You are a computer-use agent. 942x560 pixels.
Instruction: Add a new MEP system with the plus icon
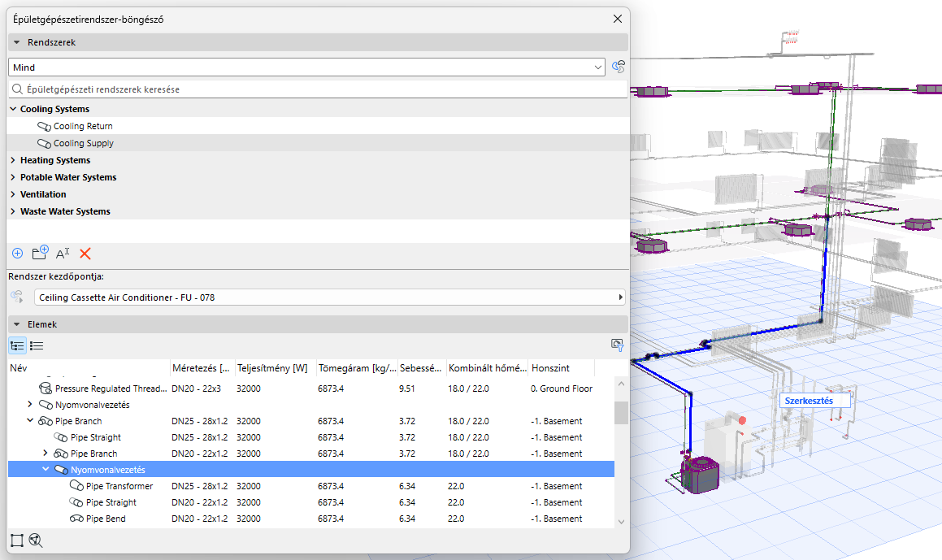17,254
